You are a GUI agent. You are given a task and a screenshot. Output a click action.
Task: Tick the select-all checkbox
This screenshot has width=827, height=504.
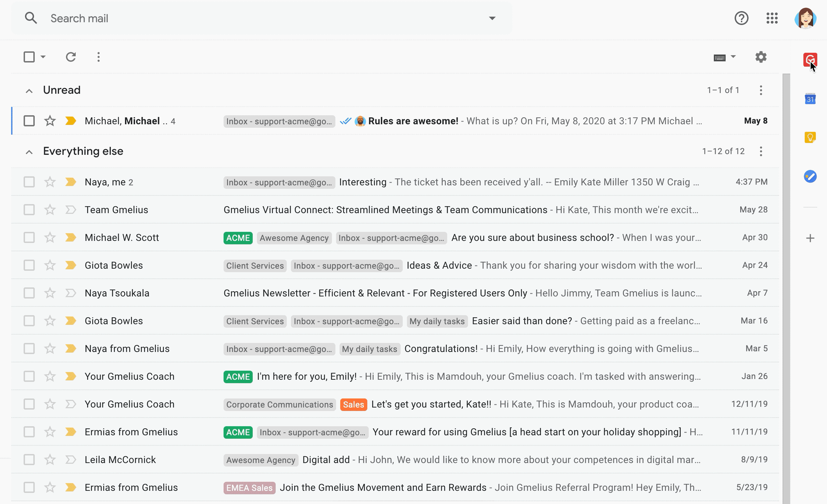click(29, 57)
